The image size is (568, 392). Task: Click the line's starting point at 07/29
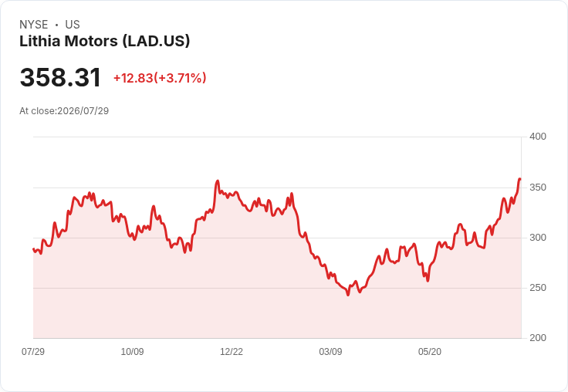33,249
